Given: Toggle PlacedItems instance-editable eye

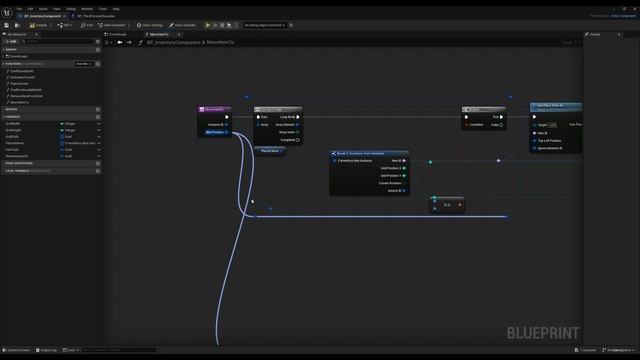Looking at the screenshot, I should pos(99,143).
